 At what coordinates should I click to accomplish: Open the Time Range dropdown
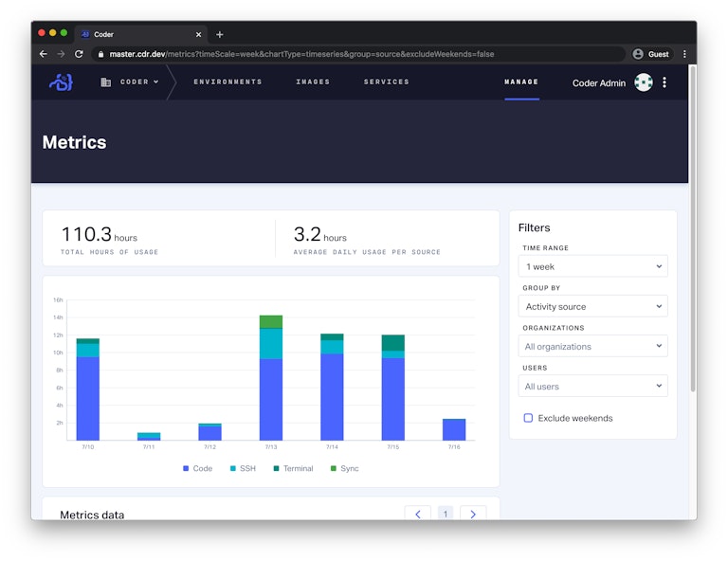click(593, 266)
